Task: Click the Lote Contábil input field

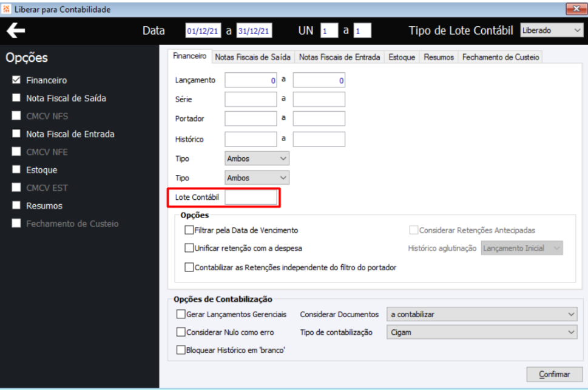Action: (x=251, y=197)
